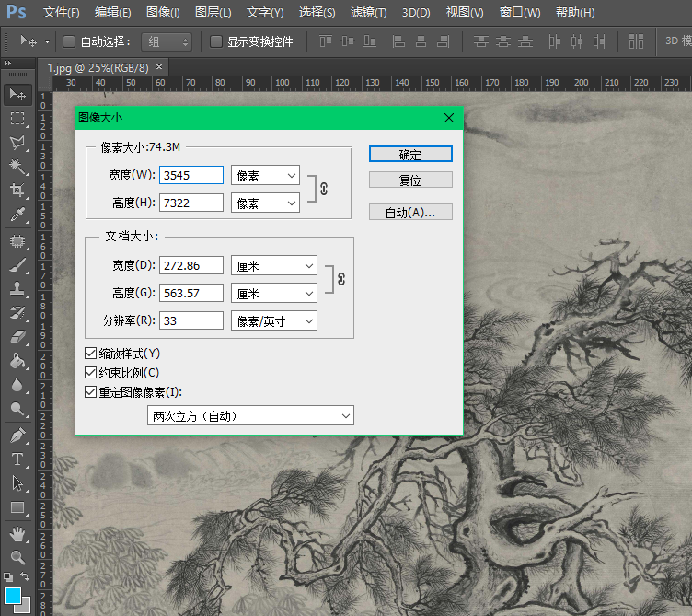
Task: Expand Move tool preset picker arrow
Action: (x=47, y=42)
